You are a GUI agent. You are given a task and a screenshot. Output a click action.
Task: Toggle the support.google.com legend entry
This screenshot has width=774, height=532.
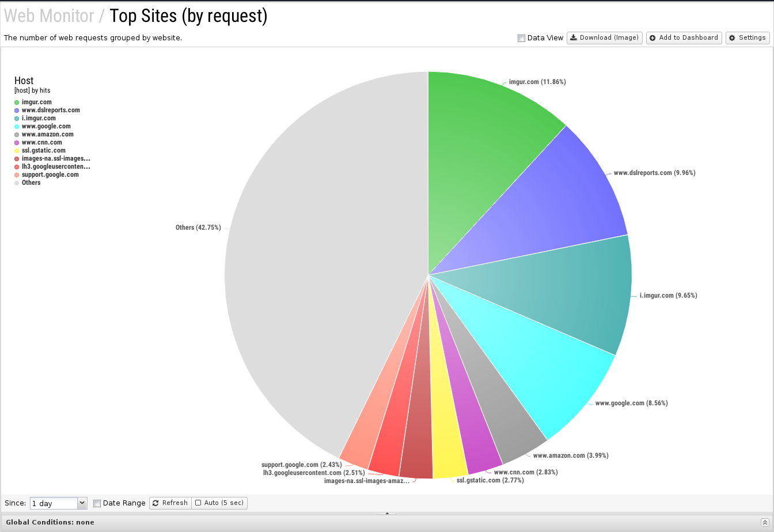point(47,174)
